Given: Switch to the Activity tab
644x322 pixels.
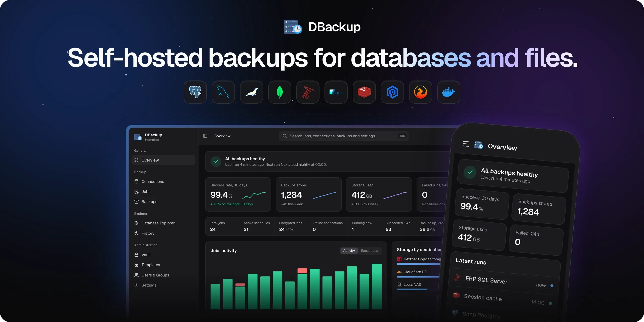Looking at the screenshot, I should point(349,251).
